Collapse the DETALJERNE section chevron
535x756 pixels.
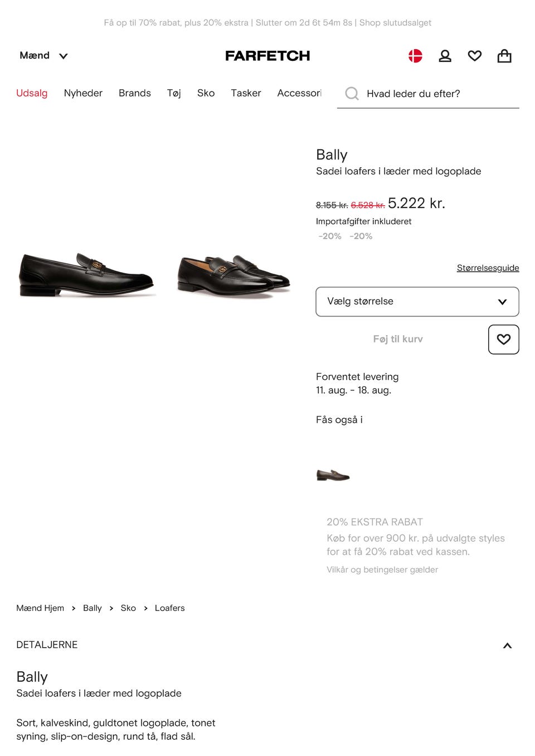click(x=507, y=646)
